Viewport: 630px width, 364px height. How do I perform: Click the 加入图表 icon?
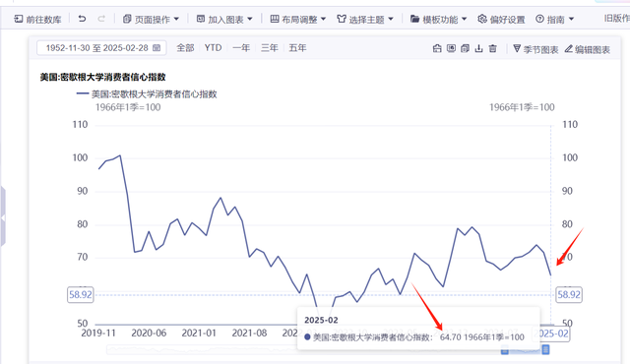click(201, 19)
